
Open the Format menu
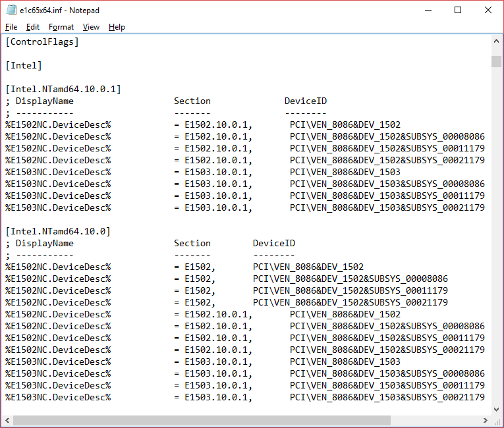[61, 27]
